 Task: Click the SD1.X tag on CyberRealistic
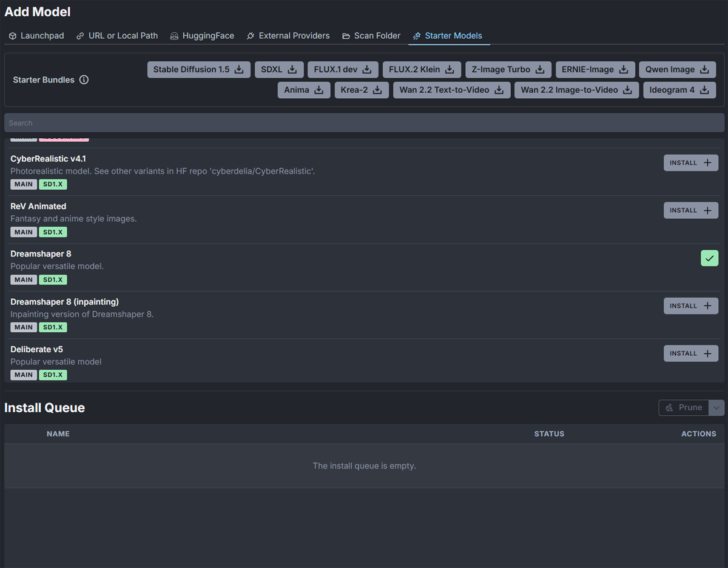pyautogui.click(x=53, y=184)
